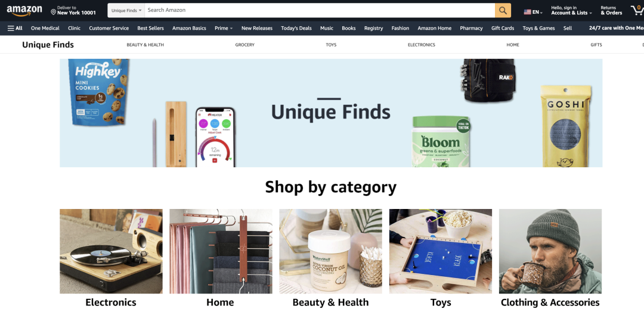The image size is (644, 309).
Task: Select the Beauty & Health coconut oil image
Action: pos(330,251)
